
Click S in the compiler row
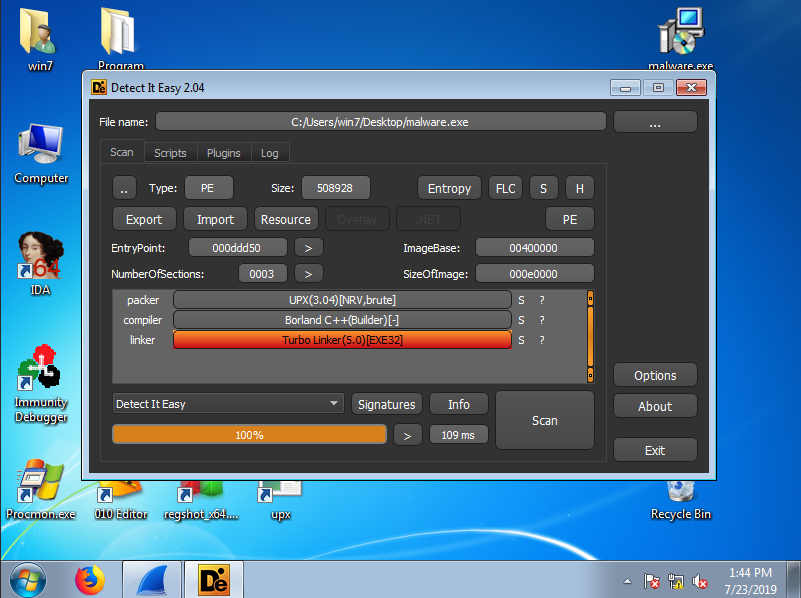click(x=521, y=320)
